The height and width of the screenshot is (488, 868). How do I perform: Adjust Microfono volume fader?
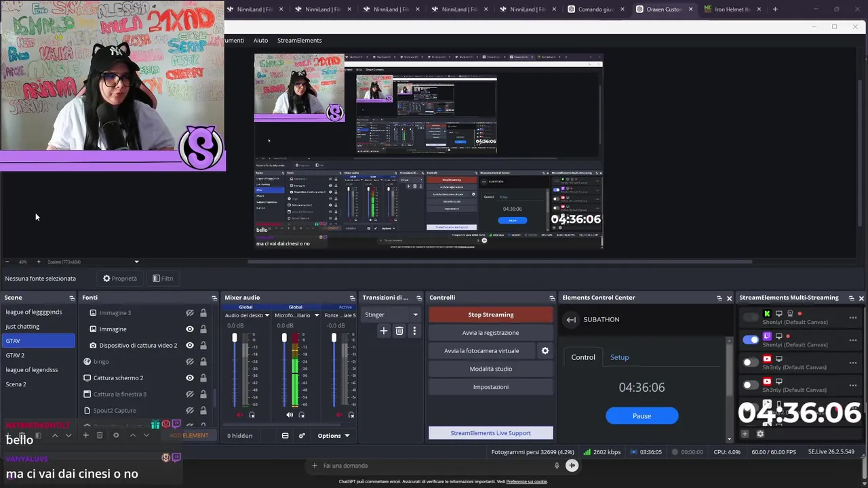(284, 338)
